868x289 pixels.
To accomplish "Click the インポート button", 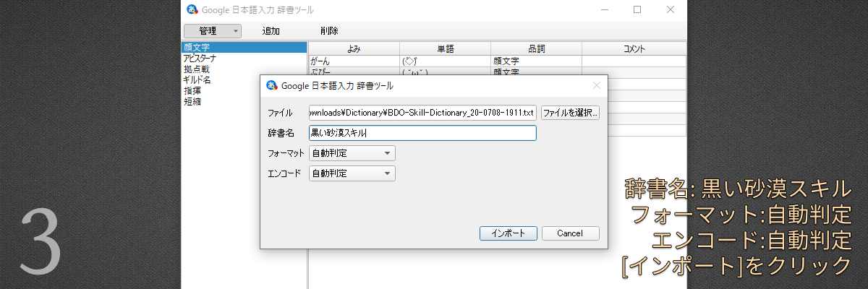I will click(508, 233).
